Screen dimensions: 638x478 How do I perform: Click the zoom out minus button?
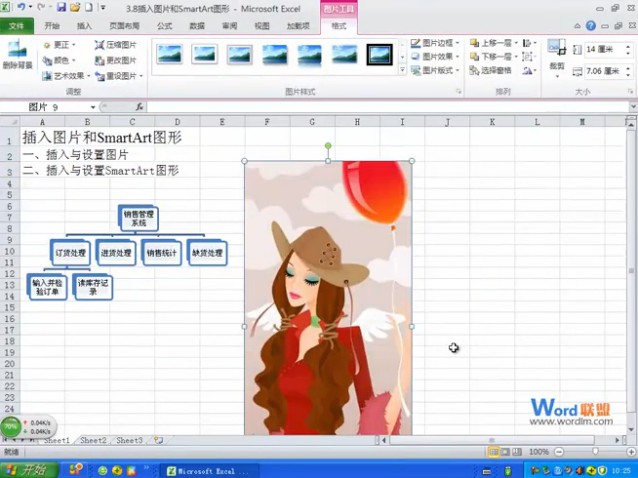click(x=559, y=452)
